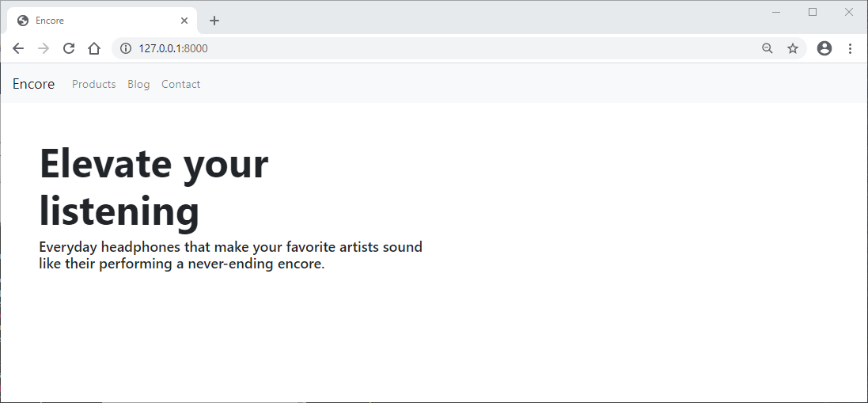Open the zoom magnifier icon
This screenshot has height=403, width=868.
(768, 48)
